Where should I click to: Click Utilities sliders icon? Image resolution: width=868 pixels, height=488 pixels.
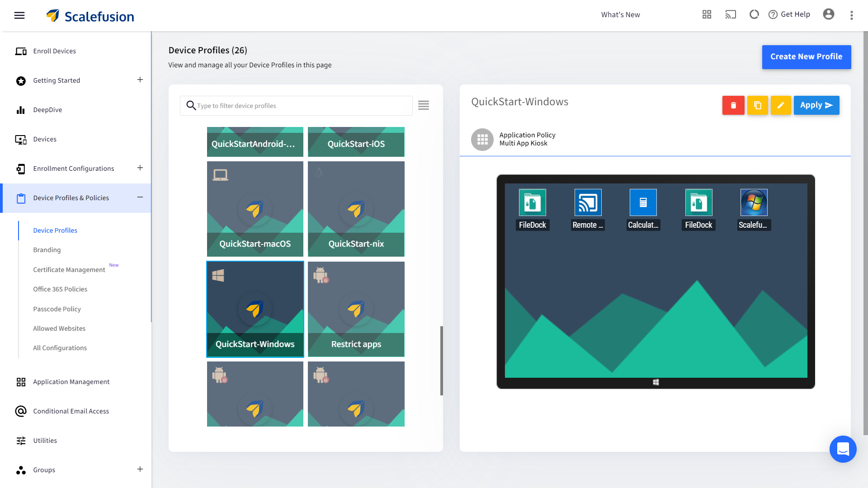[21, 441]
